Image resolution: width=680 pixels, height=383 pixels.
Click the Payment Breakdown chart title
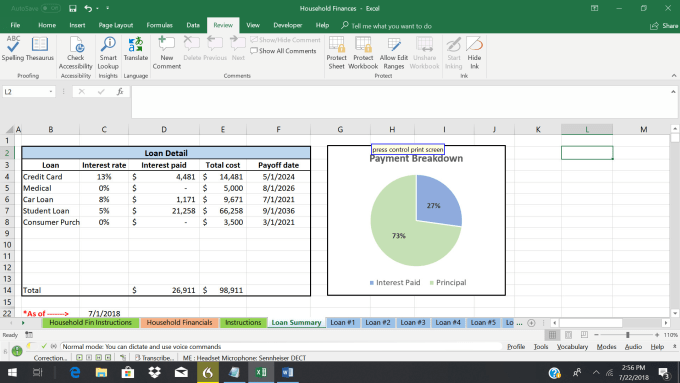click(x=416, y=159)
